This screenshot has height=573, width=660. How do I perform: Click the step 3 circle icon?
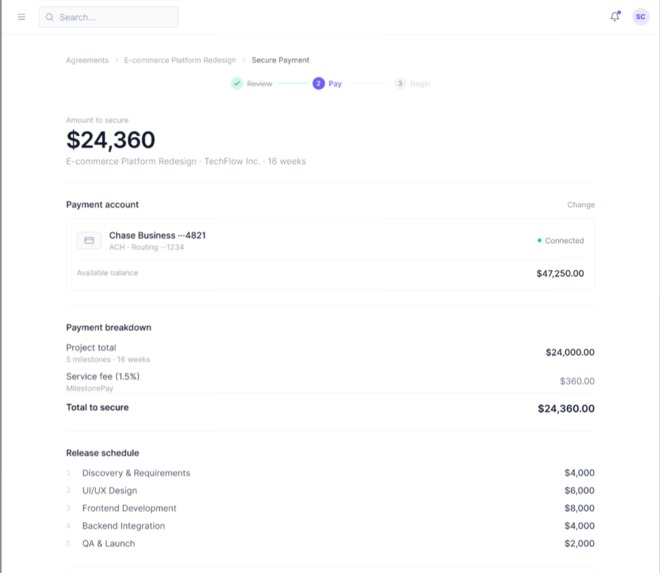[x=400, y=83]
